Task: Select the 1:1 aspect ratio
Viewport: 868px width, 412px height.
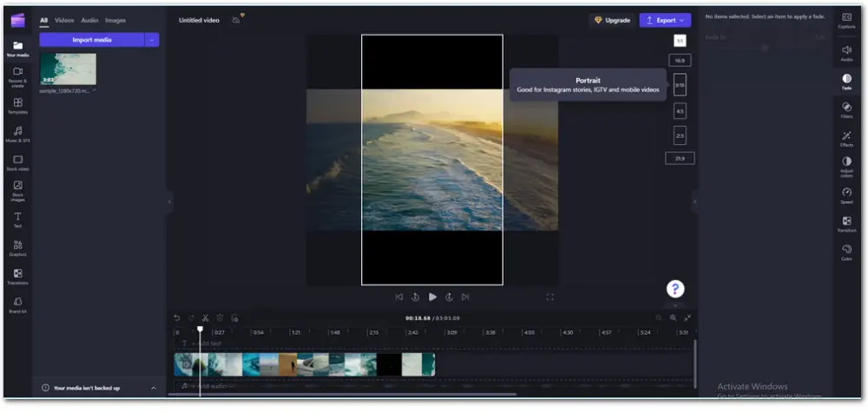Action: point(680,41)
